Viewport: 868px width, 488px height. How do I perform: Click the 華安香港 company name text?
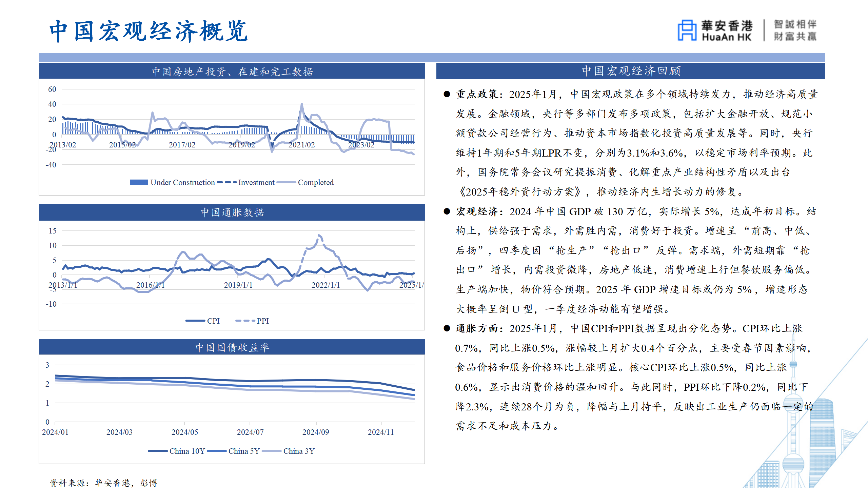click(x=727, y=25)
